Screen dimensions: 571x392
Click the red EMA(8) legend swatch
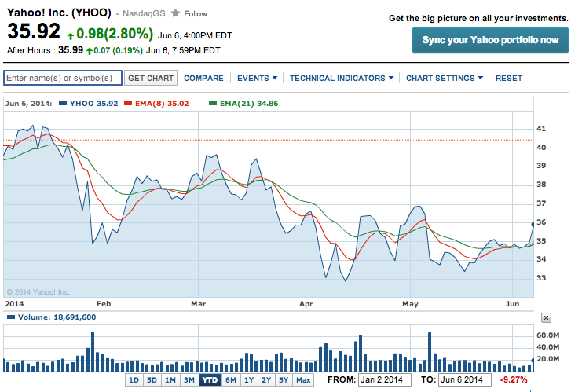coord(128,104)
